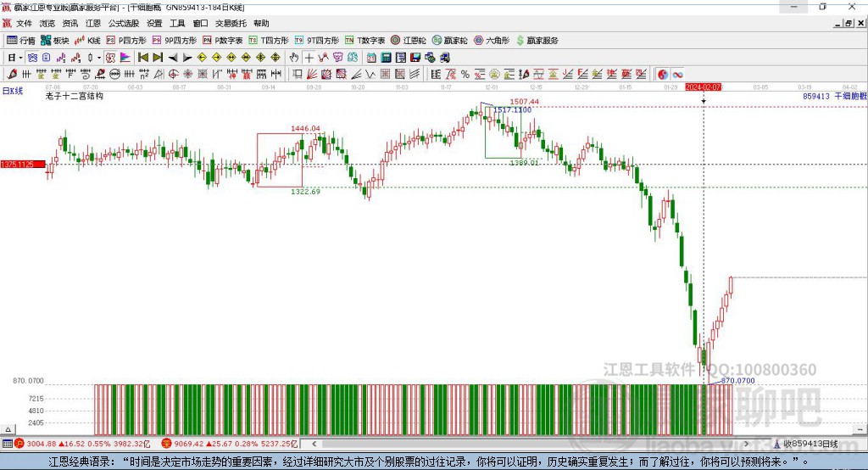The width and height of the screenshot is (868, 470).
Task: Open the 赢家轮 wheel tool
Action: pyautogui.click(x=449, y=41)
